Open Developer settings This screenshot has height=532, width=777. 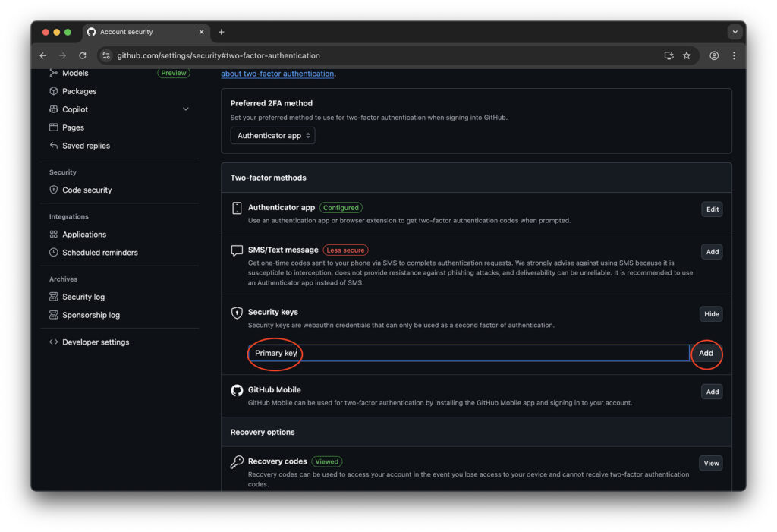96,342
